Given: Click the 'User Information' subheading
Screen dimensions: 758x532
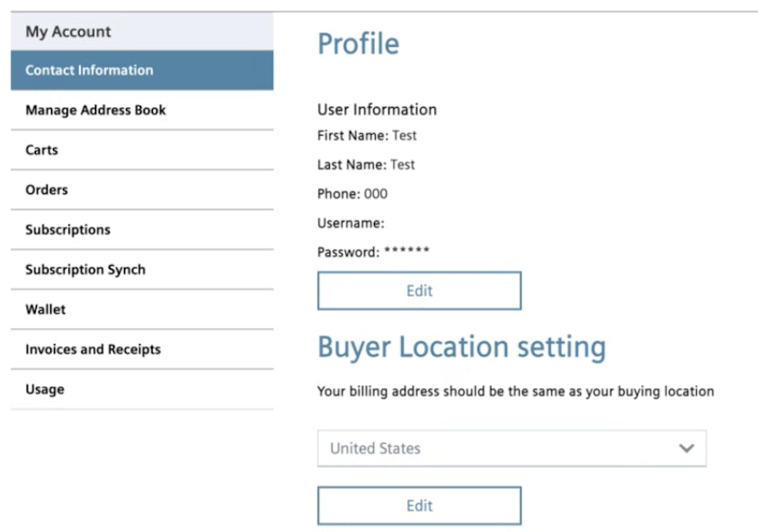Looking at the screenshot, I should [377, 110].
